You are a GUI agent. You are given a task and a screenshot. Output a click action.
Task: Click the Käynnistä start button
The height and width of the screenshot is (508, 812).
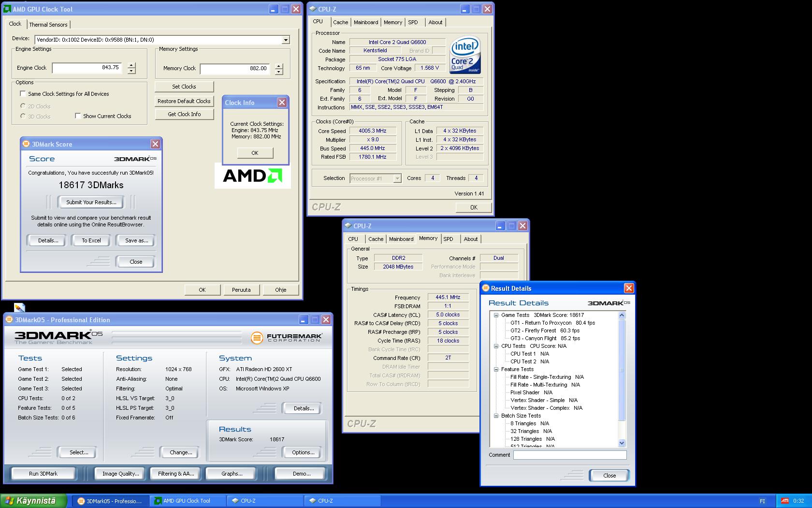[33, 501]
